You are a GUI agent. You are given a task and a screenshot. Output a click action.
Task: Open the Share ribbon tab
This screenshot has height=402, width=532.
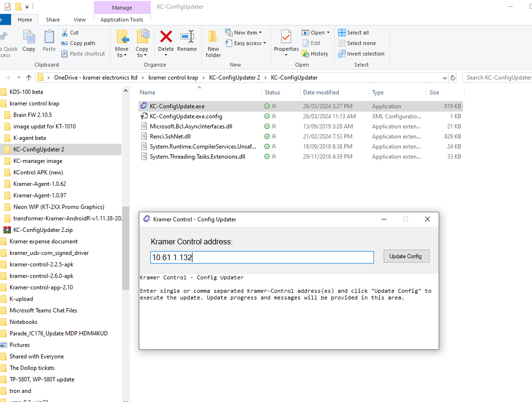point(53,20)
